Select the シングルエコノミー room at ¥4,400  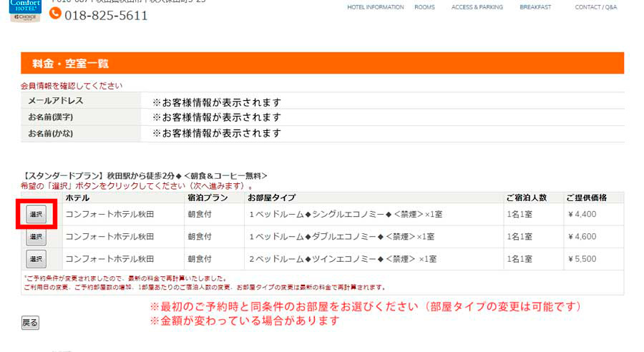click(x=36, y=215)
